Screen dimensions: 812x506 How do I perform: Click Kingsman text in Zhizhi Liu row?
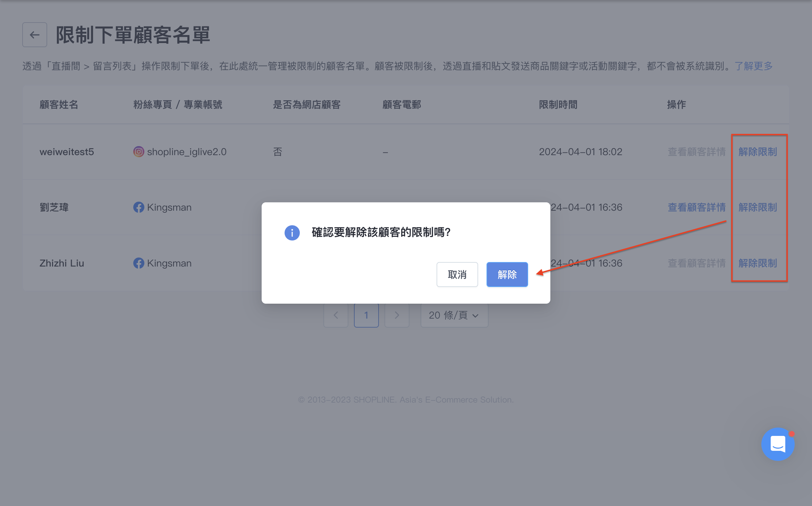(169, 263)
